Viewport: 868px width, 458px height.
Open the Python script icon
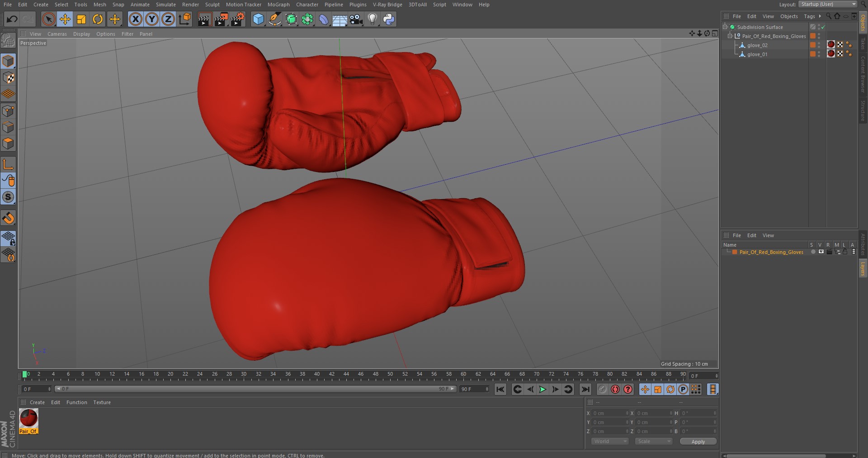pos(389,19)
